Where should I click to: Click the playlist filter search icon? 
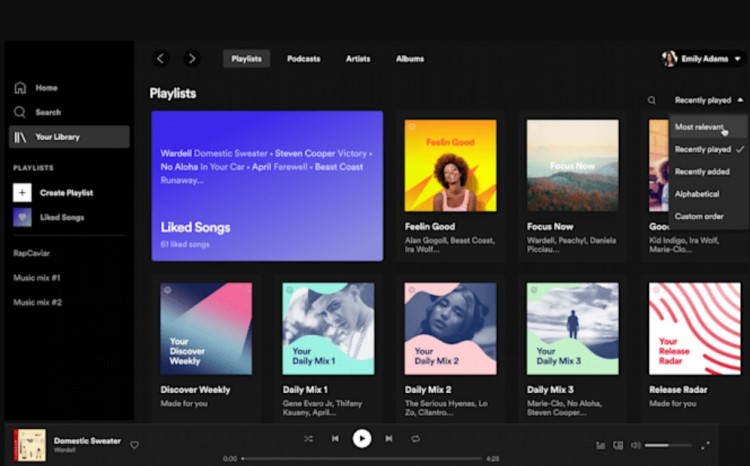click(x=651, y=100)
